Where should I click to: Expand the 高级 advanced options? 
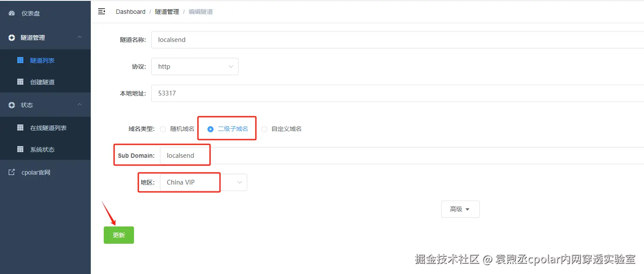(x=460, y=209)
